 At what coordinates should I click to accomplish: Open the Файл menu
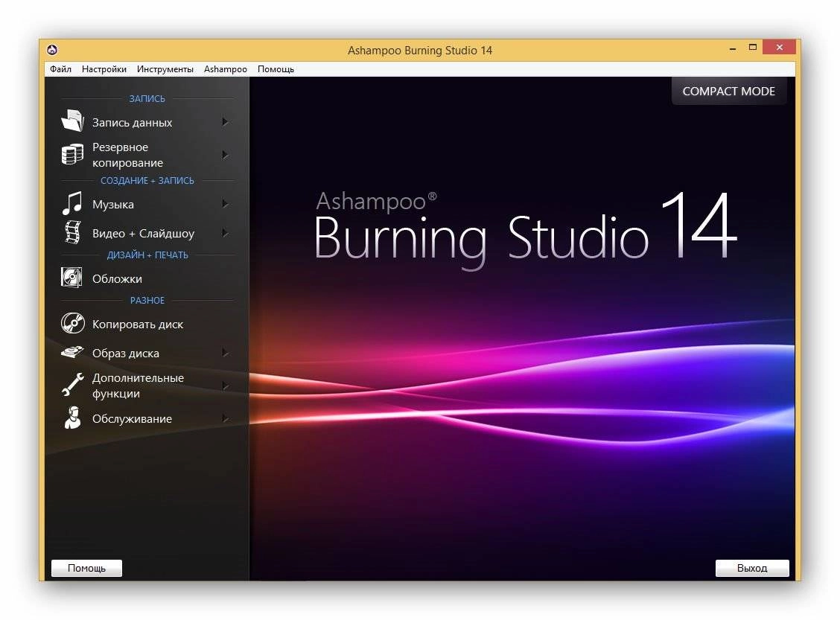coord(60,69)
